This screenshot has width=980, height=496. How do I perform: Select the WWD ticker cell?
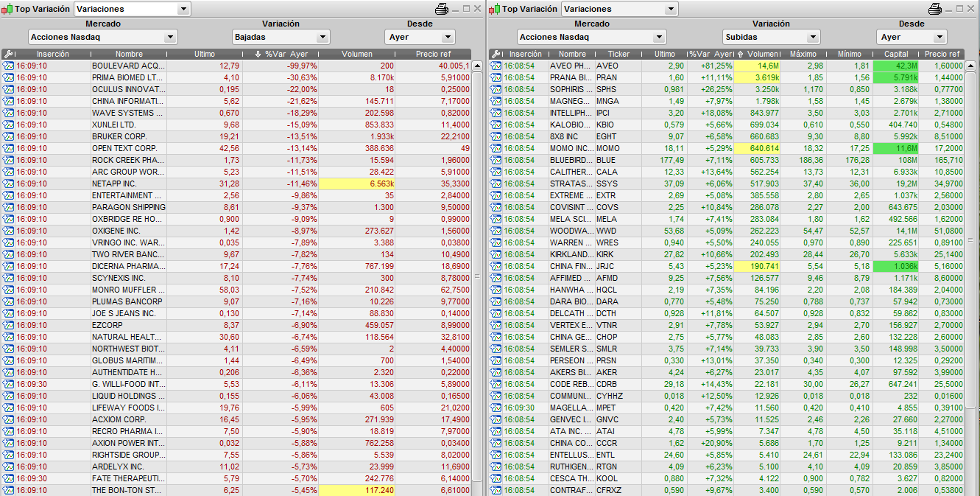point(618,231)
